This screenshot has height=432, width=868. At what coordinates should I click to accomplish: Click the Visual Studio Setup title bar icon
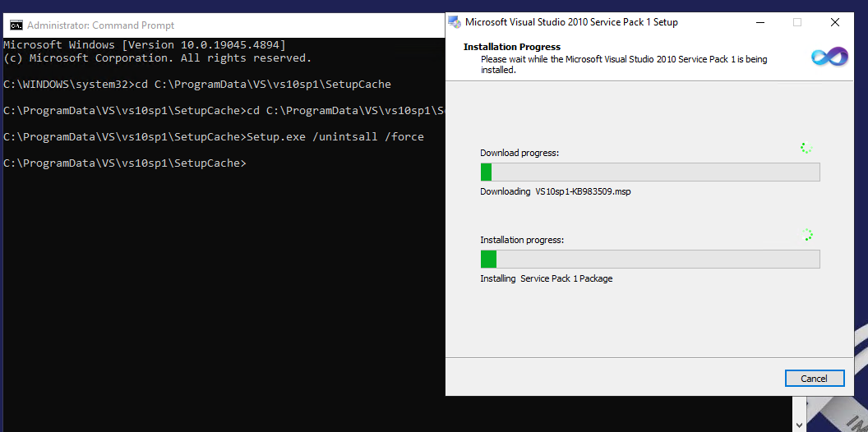(x=455, y=22)
